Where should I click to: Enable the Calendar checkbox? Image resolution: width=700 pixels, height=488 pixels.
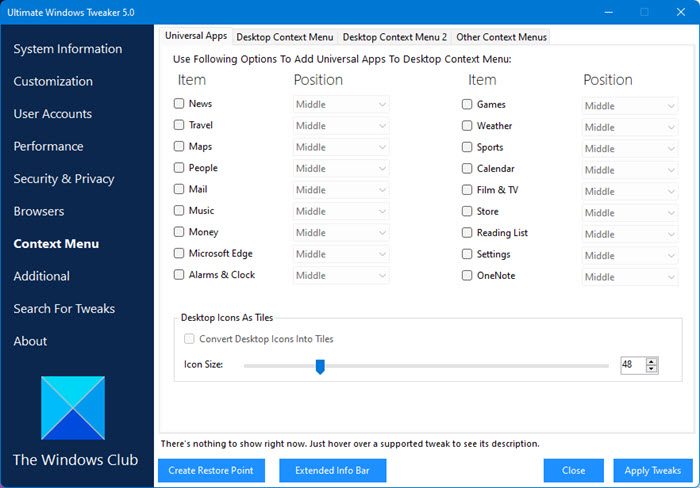[x=467, y=169]
